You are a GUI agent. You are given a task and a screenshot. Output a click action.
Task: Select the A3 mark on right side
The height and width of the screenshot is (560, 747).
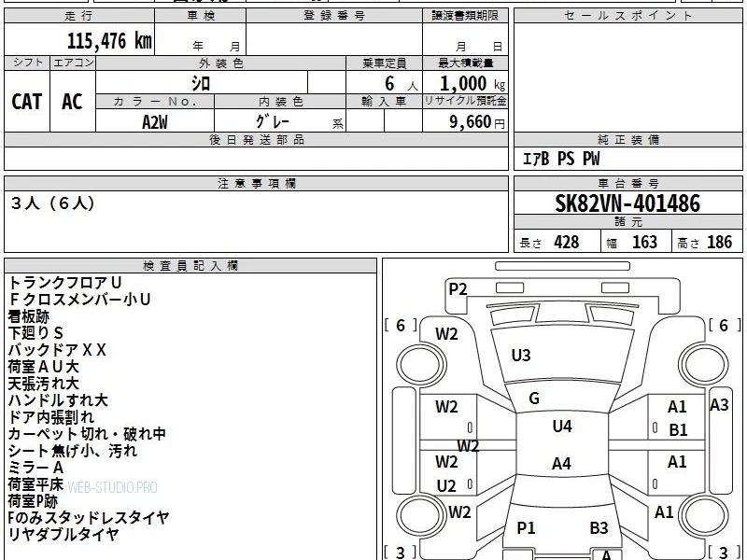tap(719, 405)
